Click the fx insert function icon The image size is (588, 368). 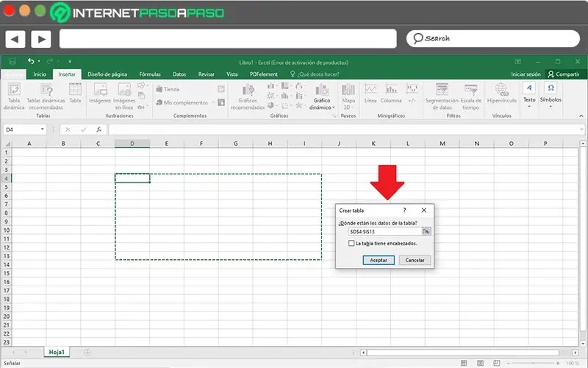coord(99,130)
